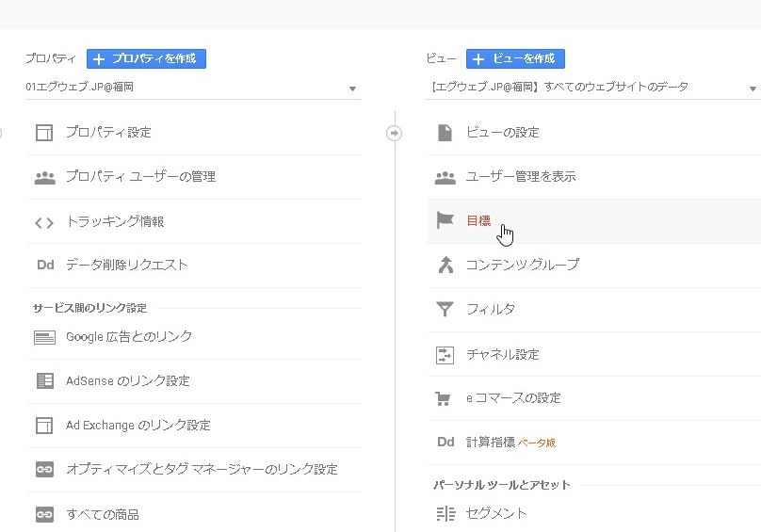Open AdSense のリンク設定 link
This screenshot has height=532, width=761.
(128, 381)
